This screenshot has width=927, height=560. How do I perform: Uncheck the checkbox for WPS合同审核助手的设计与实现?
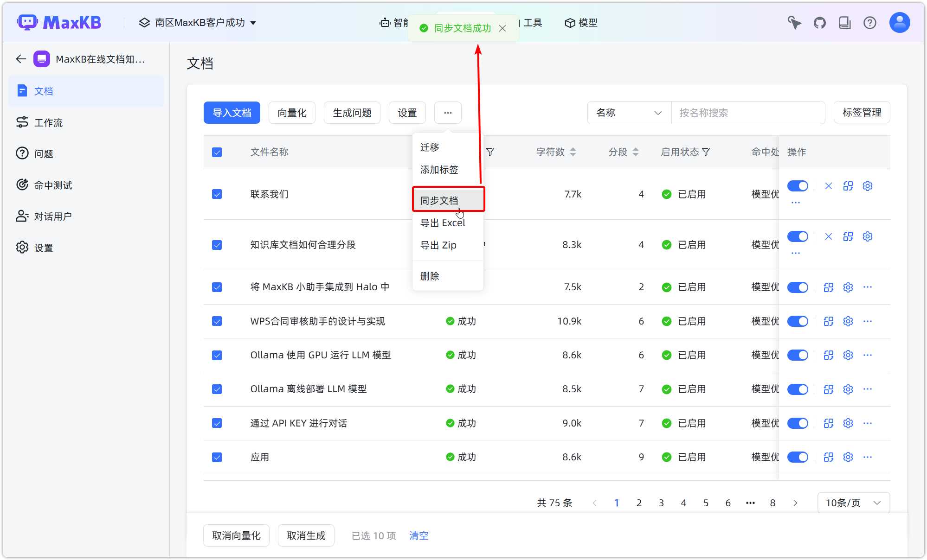coord(217,321)
